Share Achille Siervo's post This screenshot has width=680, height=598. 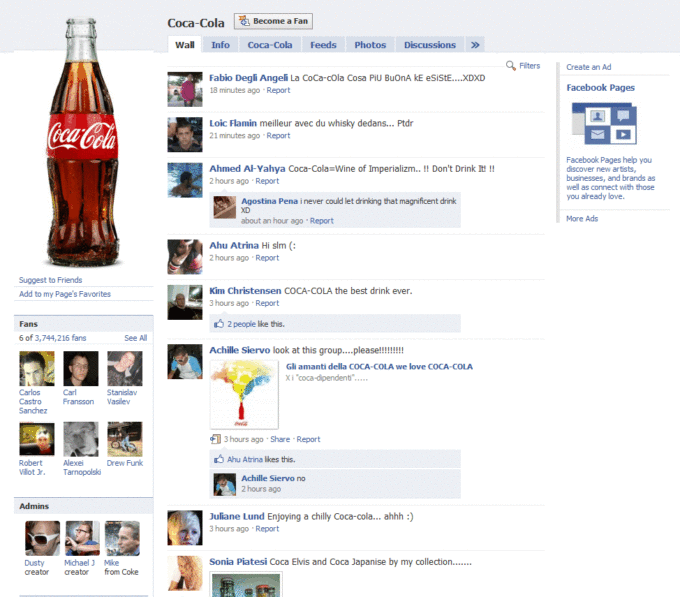280,439
